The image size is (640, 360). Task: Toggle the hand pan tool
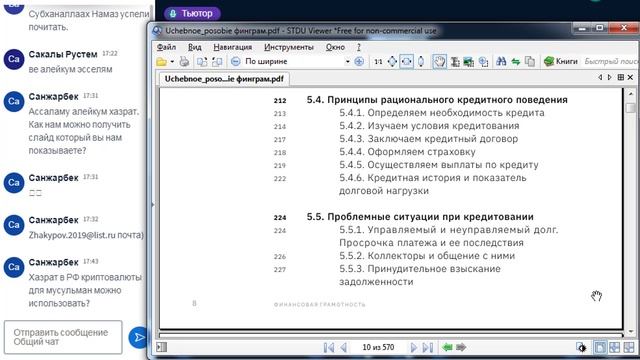click(x=440, y=62)
